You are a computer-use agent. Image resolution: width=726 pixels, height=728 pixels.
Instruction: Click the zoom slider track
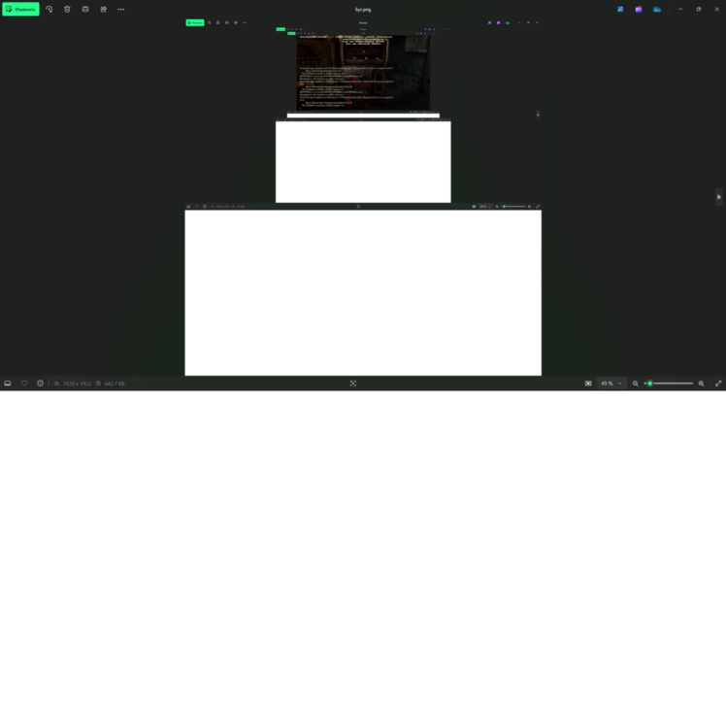[x=669, y=383]
